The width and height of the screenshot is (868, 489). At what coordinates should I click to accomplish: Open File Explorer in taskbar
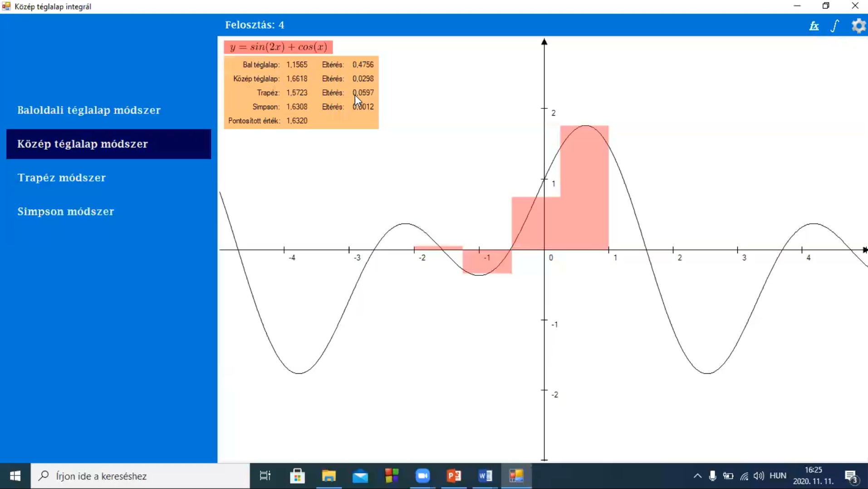pos(329,476)
